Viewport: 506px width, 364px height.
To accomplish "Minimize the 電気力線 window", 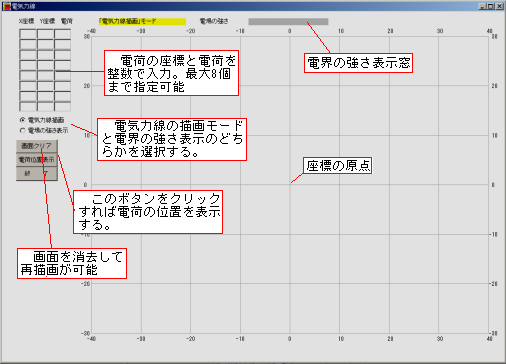I will coord(482,6).
